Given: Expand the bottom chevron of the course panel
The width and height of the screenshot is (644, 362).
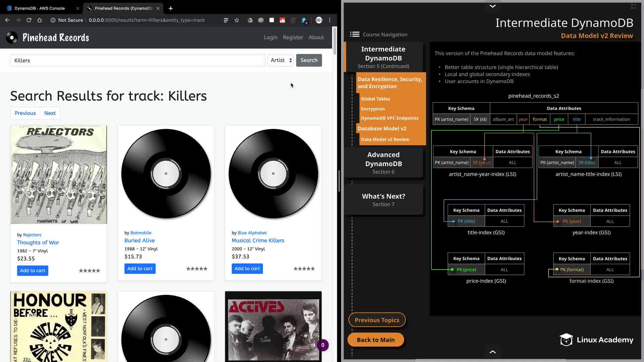Looking at the screenshot, I should [x=492, y=352].
